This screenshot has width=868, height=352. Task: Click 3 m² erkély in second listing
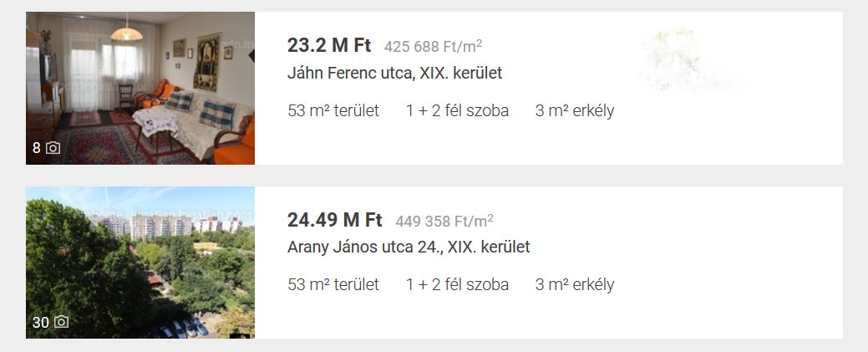(x=575, y=284)
